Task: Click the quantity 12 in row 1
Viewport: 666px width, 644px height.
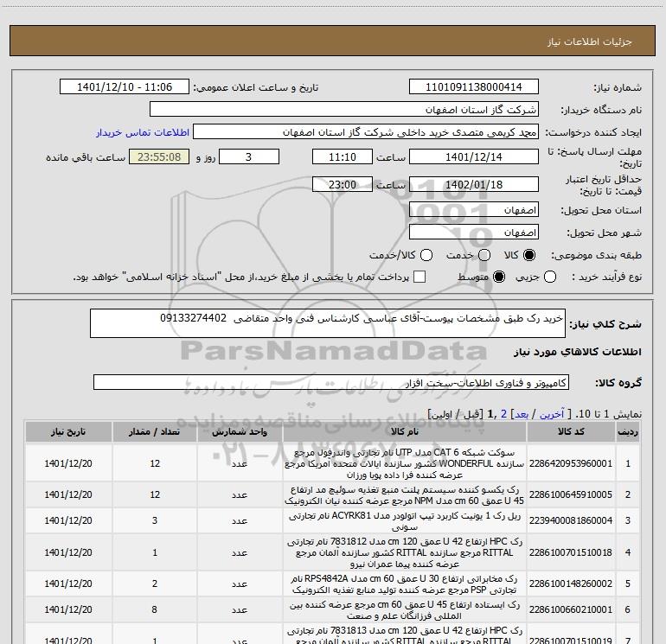Action: point(155,463)
